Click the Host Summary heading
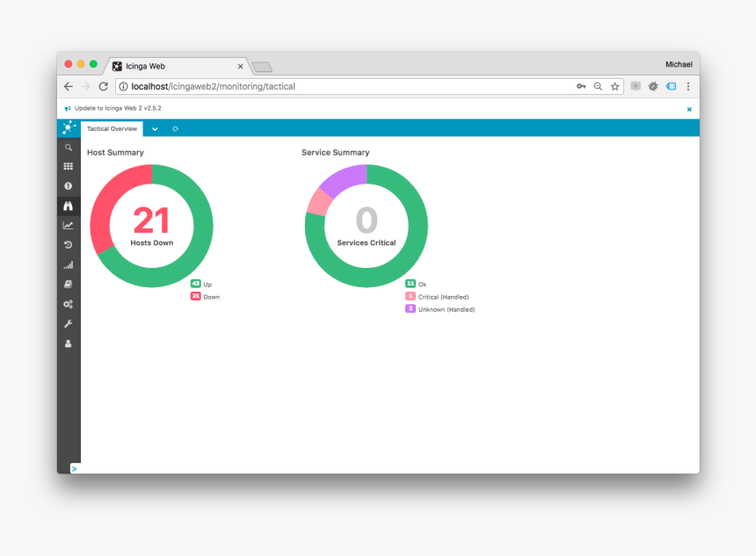Image resolution: width=756 pixels, height=556 pixels. point(115,152)
